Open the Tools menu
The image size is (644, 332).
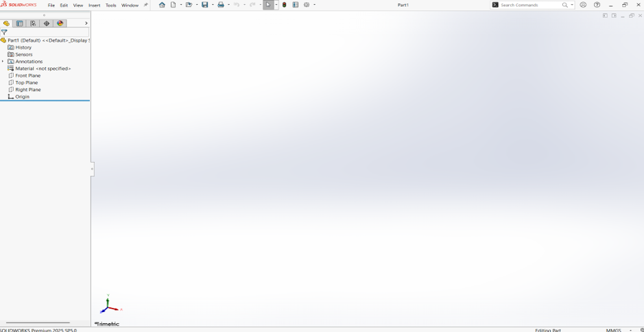(111, 5)
